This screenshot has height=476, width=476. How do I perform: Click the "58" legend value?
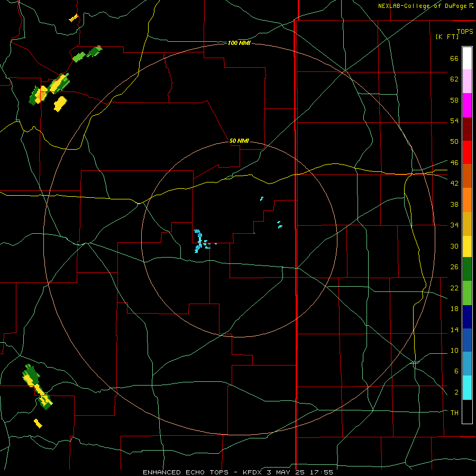454,100
